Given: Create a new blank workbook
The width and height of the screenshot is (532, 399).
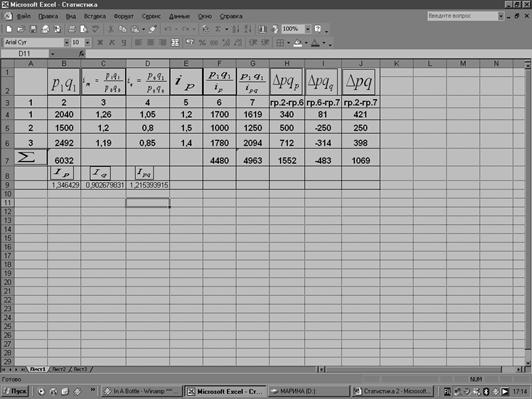Looking at the screenshot, I should [x=9, y=29].
